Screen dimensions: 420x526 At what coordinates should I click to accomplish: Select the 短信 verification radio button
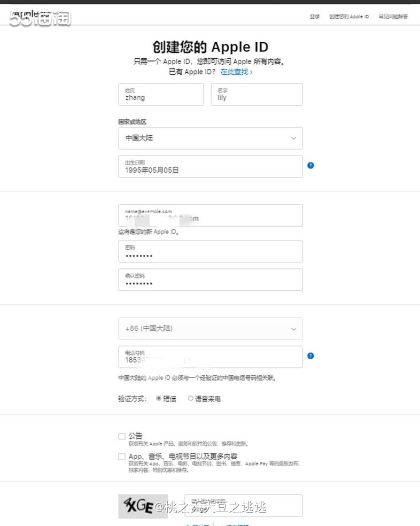(x=159, y=399)
